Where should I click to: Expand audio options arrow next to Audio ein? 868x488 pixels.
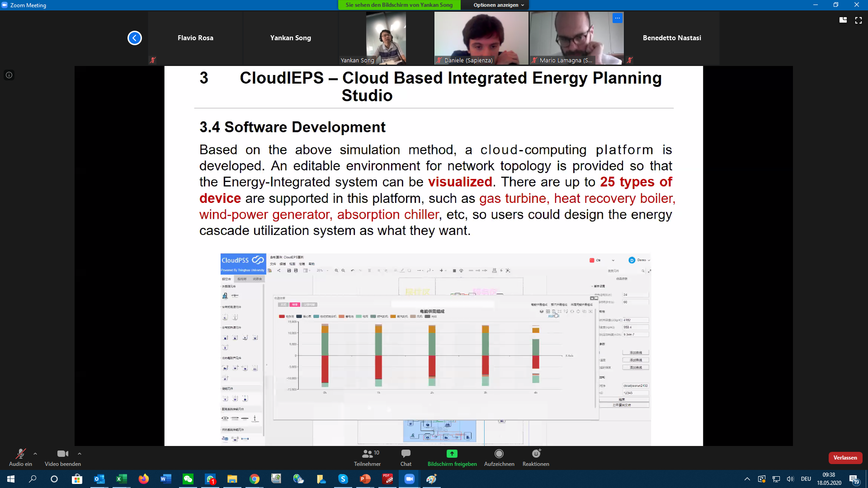pos(35,454)
